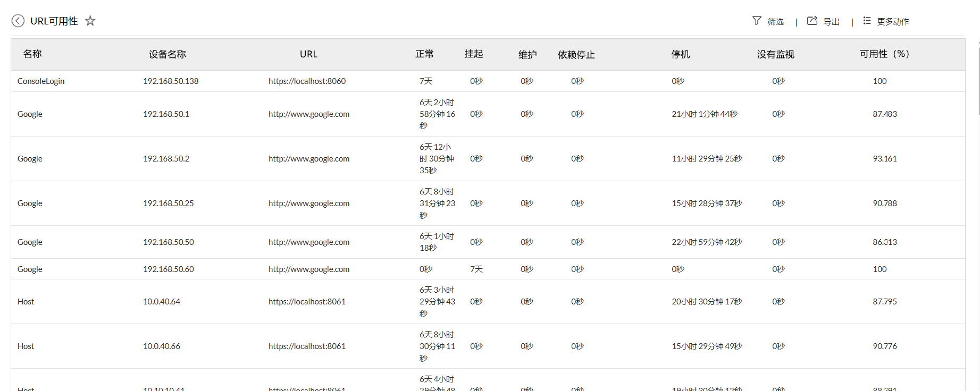This screenshot has height=391, width=980.
Task: Click downtime 20小时 30分钟 17秒
Action: (707, 301)
